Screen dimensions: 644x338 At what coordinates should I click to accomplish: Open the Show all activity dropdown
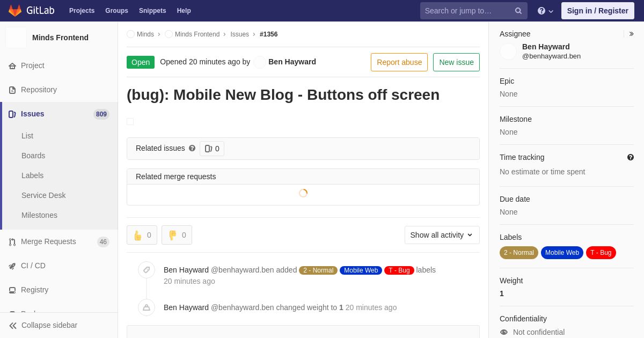(442, 235)
